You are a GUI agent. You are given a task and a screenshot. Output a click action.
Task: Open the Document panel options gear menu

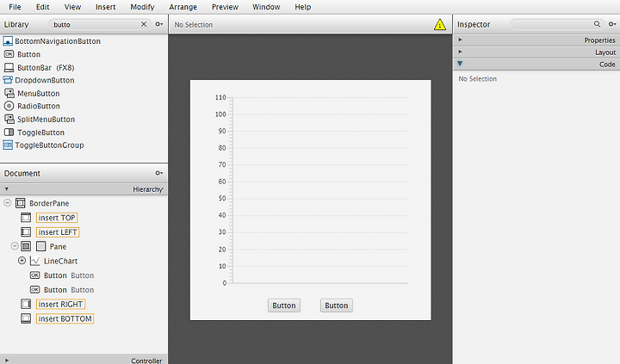pyautogui.click(x=159, y=173)
